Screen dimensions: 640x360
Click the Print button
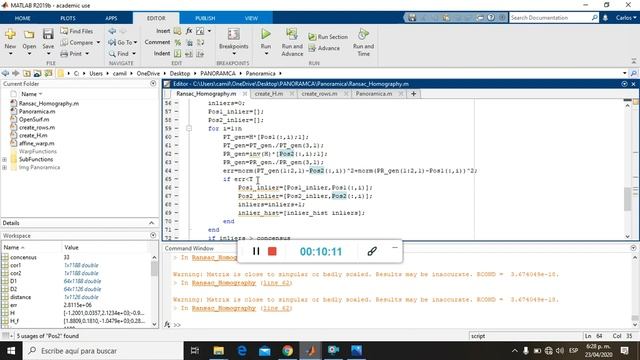click(x=75, y=53)
